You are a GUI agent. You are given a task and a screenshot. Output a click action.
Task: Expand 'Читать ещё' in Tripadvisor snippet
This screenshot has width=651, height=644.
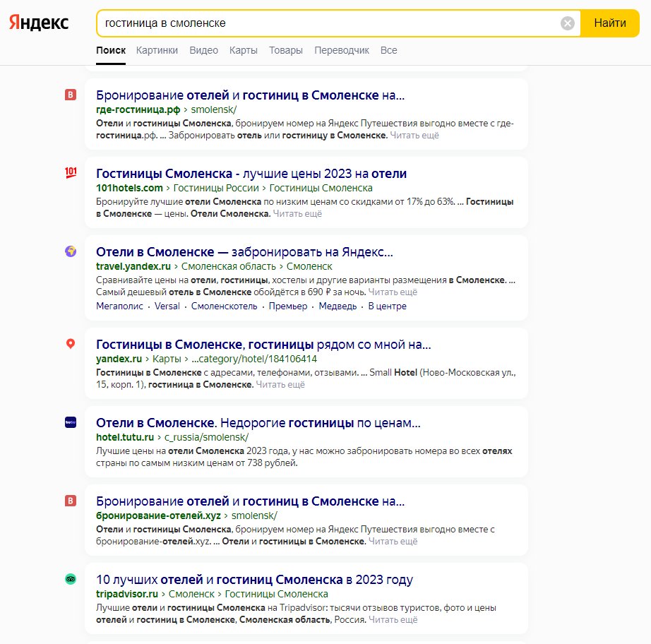click(393, 619)
